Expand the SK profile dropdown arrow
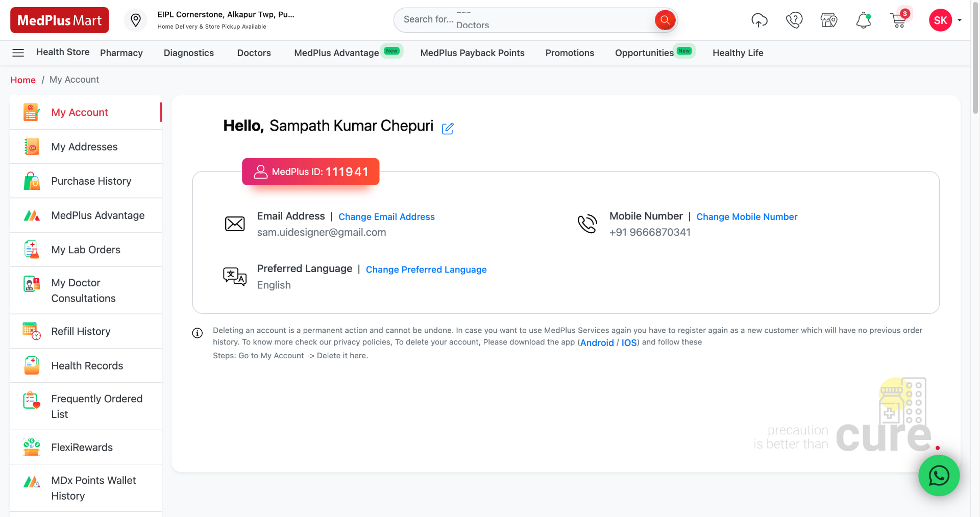980x517 pixels. coord(960,20)
